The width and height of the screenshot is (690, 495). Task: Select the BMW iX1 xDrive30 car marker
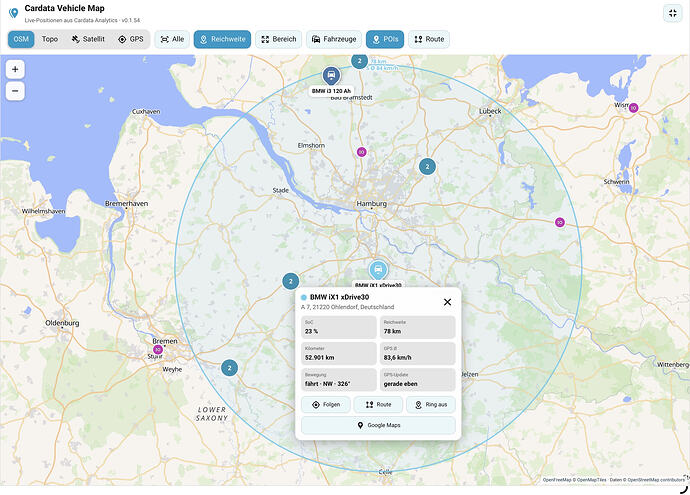coord(378,270)
